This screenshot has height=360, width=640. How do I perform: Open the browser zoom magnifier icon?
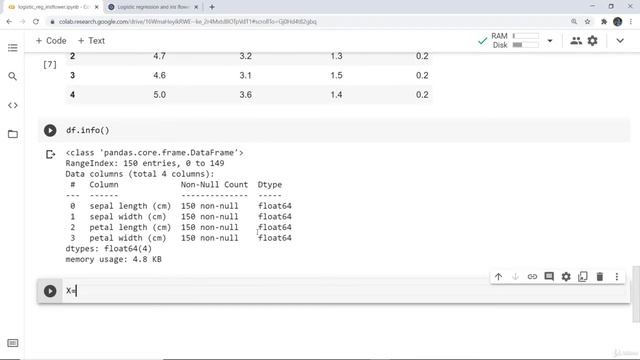click(x=574, y=22)
